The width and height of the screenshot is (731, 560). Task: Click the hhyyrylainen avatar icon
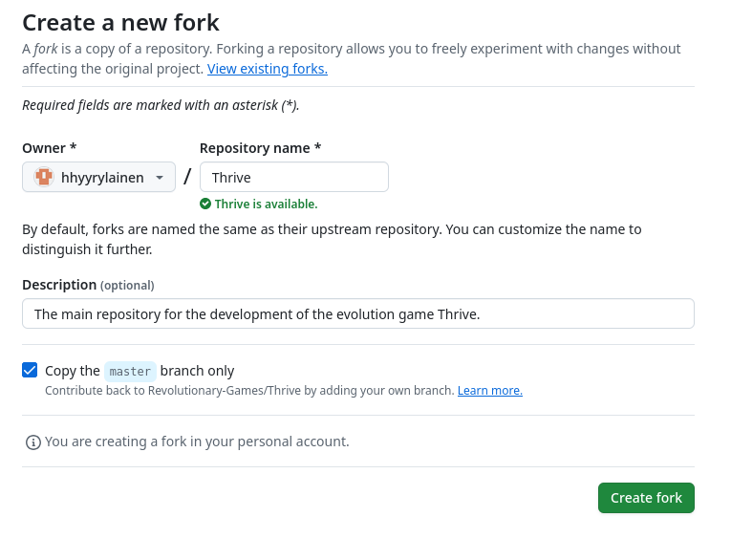pyautogui.click(x=44, y=177)
